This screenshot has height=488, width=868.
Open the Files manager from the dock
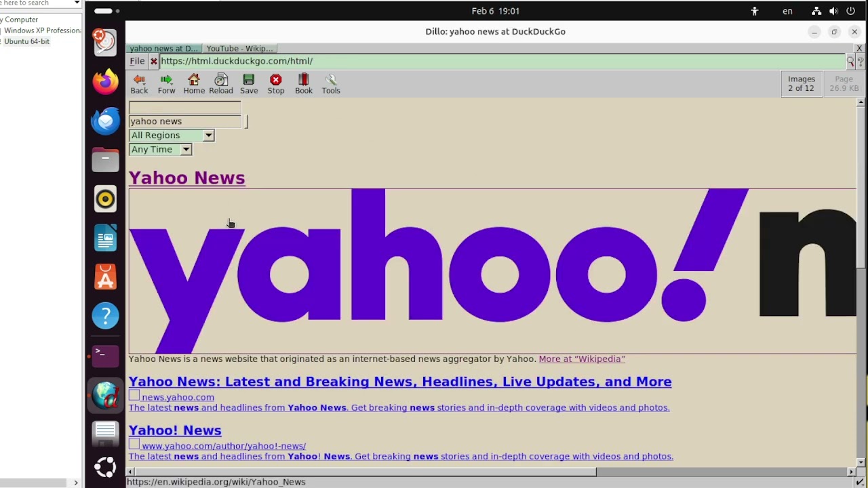pos(105,160)
